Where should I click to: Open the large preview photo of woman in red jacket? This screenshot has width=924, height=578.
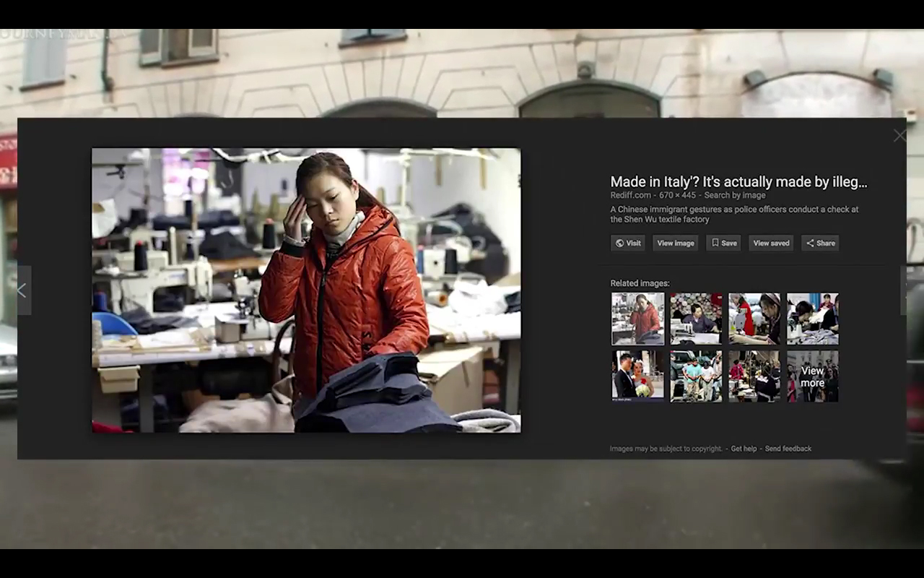click(x=306, y=290)
